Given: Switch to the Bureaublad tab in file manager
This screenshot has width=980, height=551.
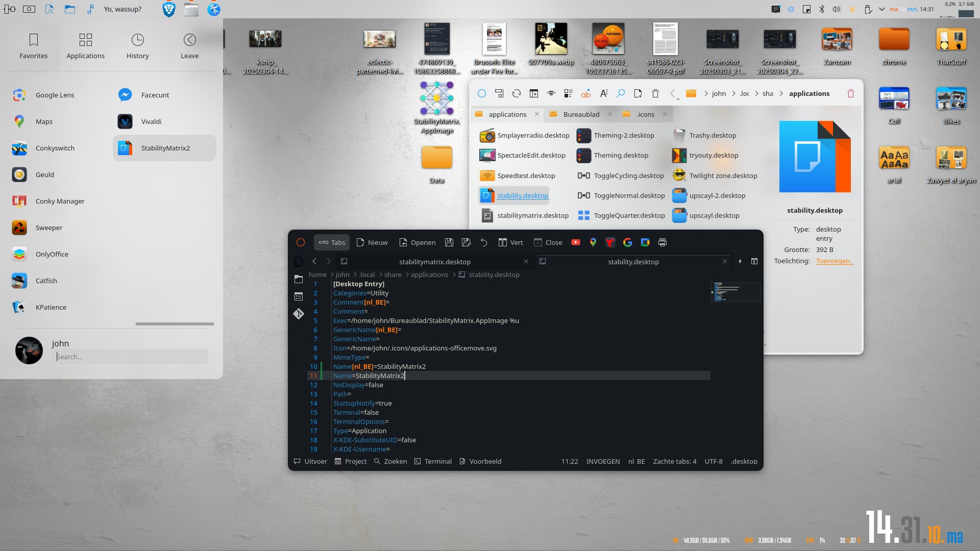Looking at the screenshot, I should pos(581,114).
